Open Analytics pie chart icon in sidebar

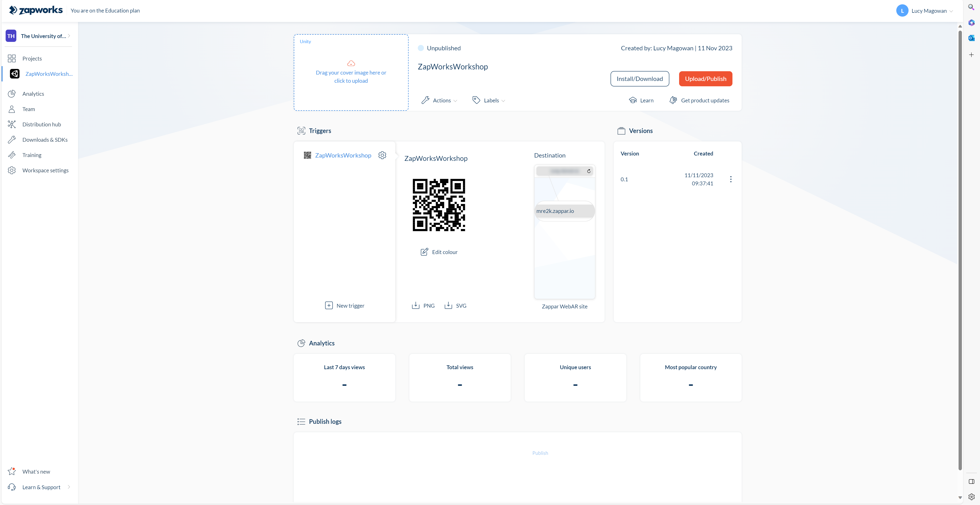click(x=12, y=94)
